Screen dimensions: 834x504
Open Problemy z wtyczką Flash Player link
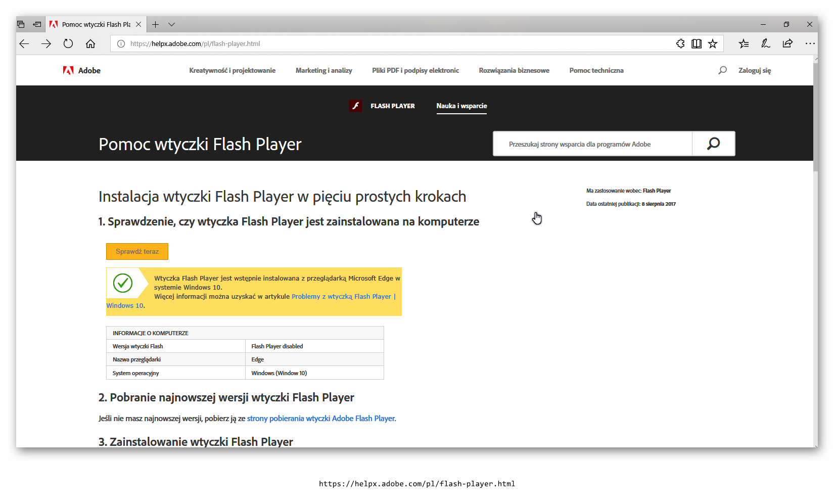(x=343, y=296)
